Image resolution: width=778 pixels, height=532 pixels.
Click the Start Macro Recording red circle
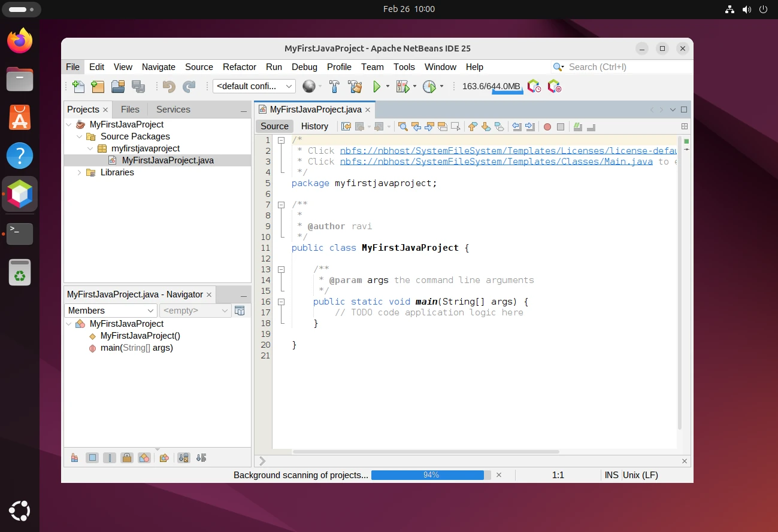(x=547, y=127)
